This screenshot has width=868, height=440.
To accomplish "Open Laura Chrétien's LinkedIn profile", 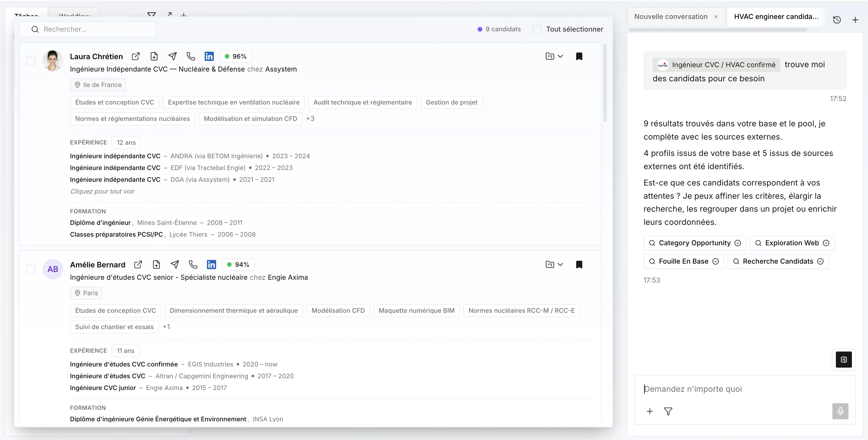I will coord(209,56).
